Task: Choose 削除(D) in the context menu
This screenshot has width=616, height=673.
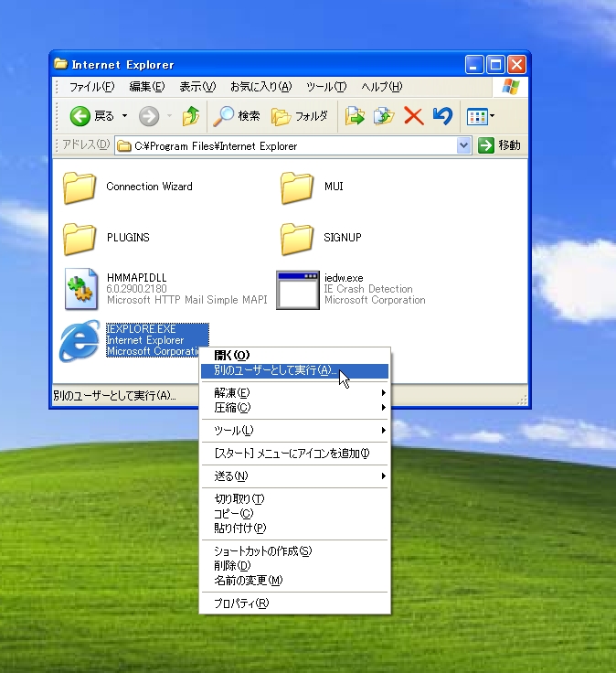Action: tap(294, 566)
